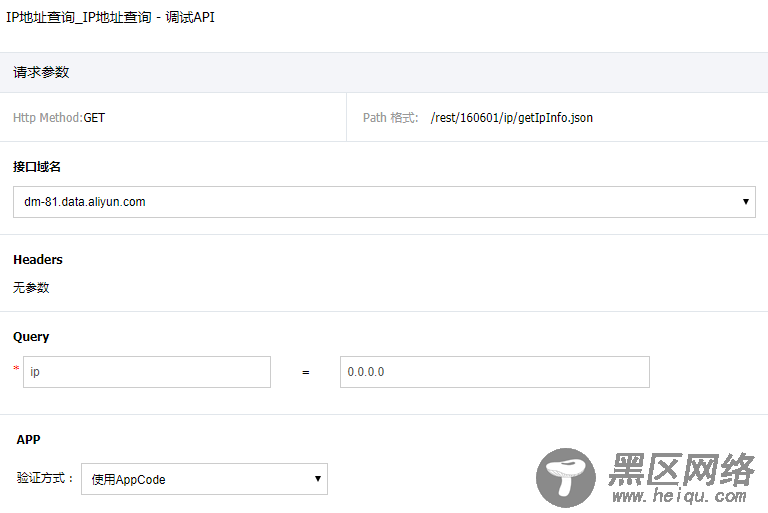Viewport: 768px width, 513px height.
Task: Click the page title IP地址查询 调试API
Action: pyautogui.click(x=110, y=17)
